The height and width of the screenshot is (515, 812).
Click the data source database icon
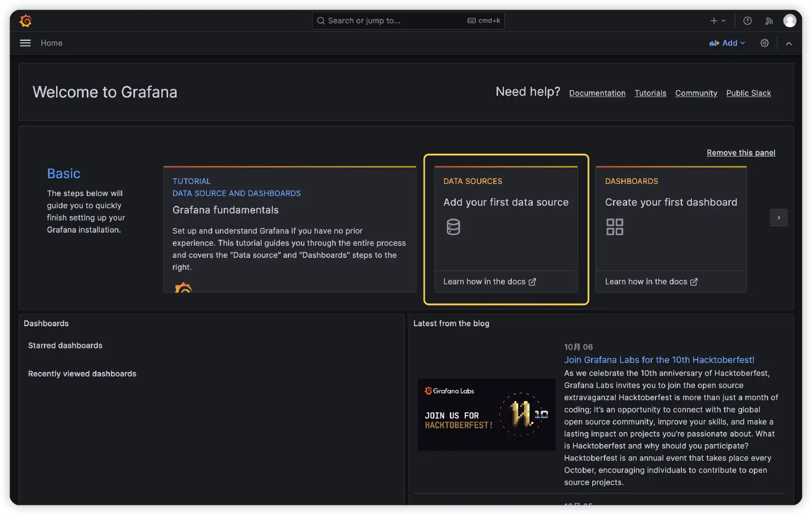[x=453, y=227]
